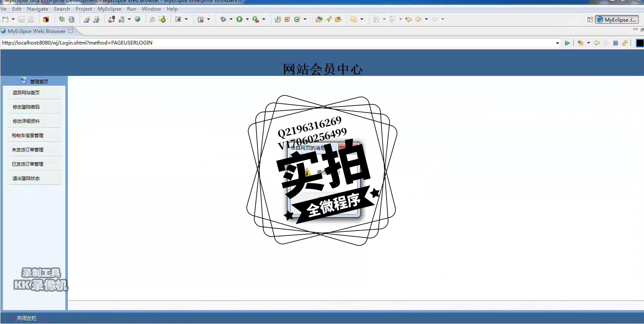Click the 2.0 web service icon
The width and height of the screenshot is (644, 324).
[x=72, y=19]
